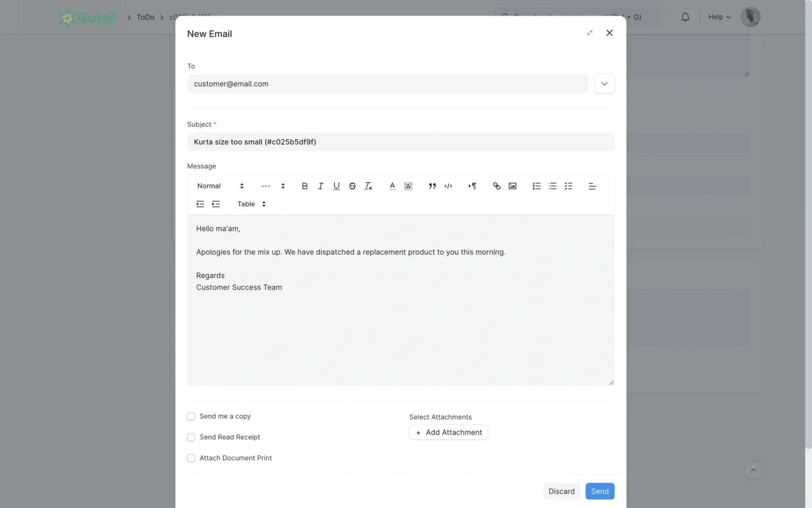
Task: Insert a hyperlink in the message
Action: [496, 186]
